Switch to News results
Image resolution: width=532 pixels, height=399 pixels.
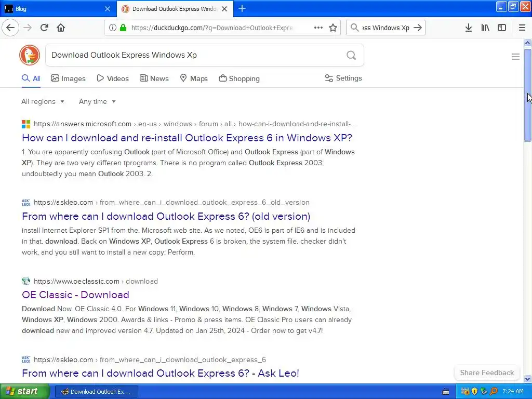(x=154, y=78)
